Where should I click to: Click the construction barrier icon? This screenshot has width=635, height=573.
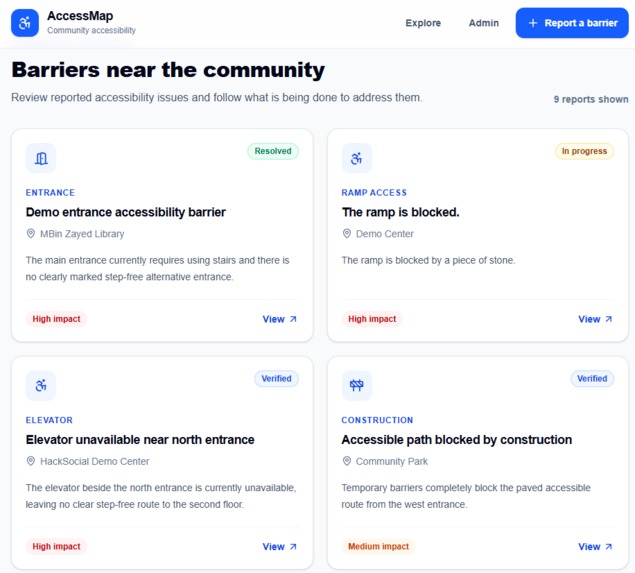click(x=356, y=386)
